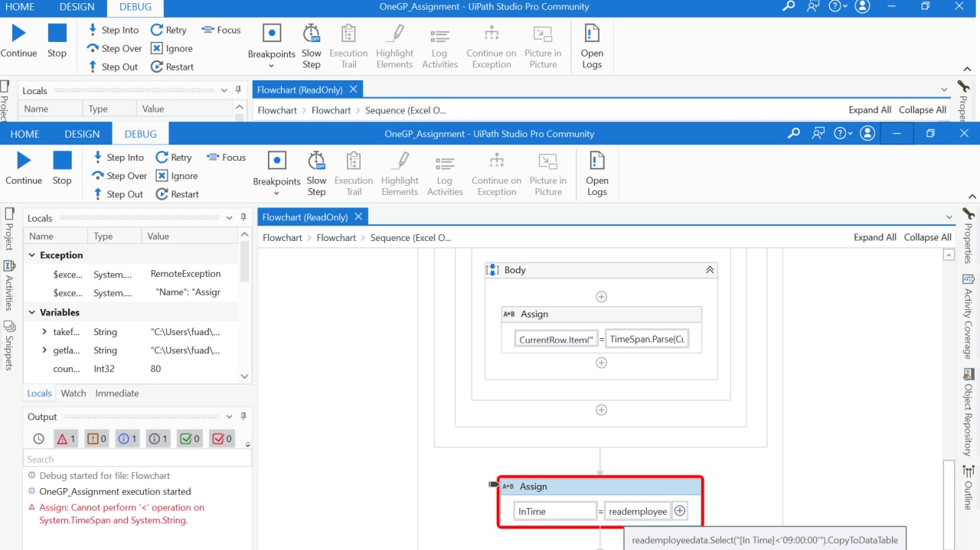
Task: Pin the Output panel
Action: 243,417
